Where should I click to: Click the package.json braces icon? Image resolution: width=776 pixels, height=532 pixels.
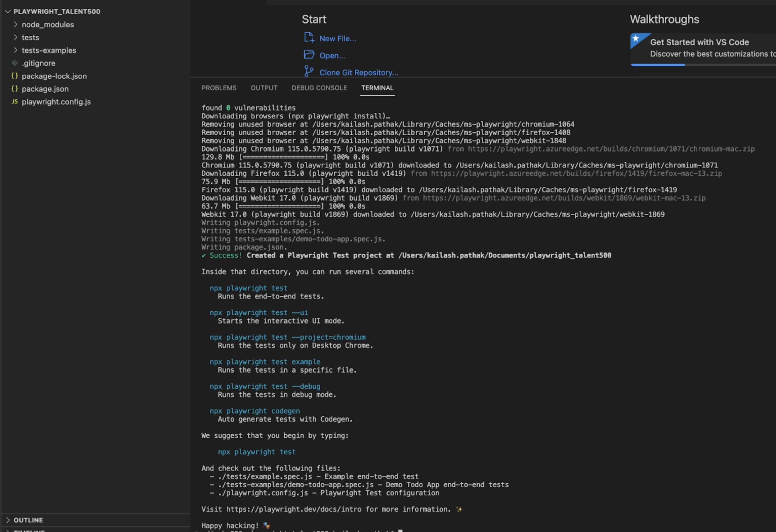pyautogui.click(x=15, y=88)
